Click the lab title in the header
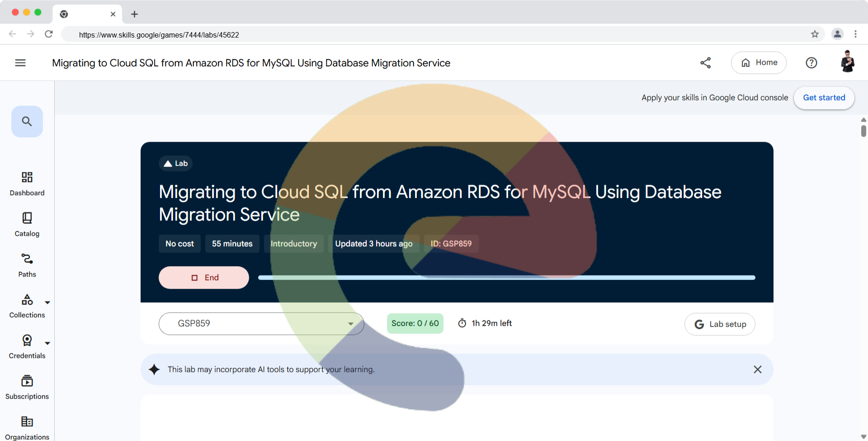Screen dimensions: 868x441 [251, 63]
